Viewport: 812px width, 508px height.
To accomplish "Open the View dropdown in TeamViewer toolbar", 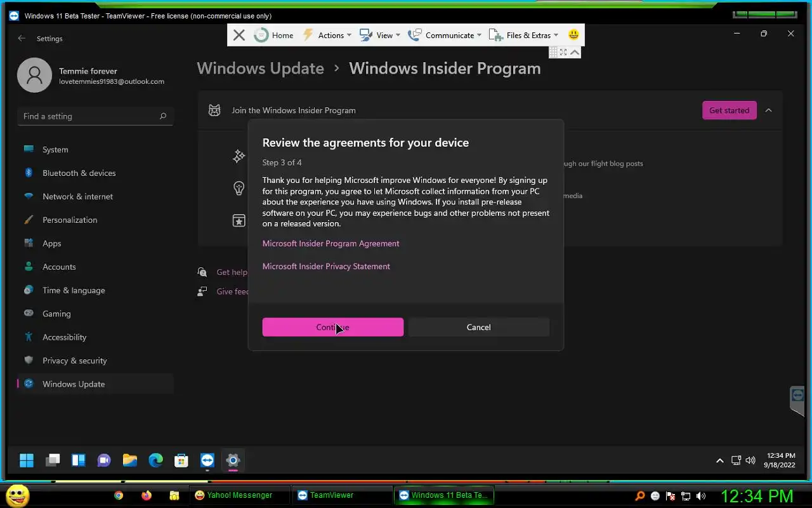I will tap(380, 35).
